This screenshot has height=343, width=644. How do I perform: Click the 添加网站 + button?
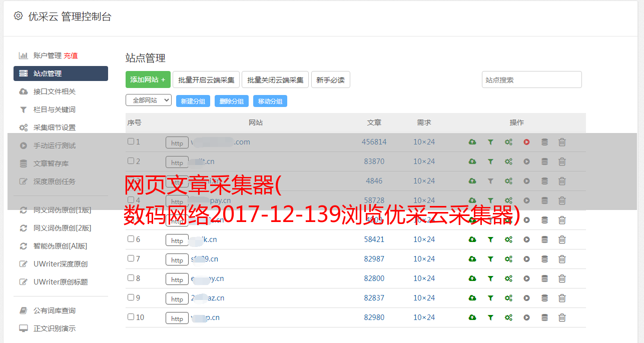tap(148, 79)
